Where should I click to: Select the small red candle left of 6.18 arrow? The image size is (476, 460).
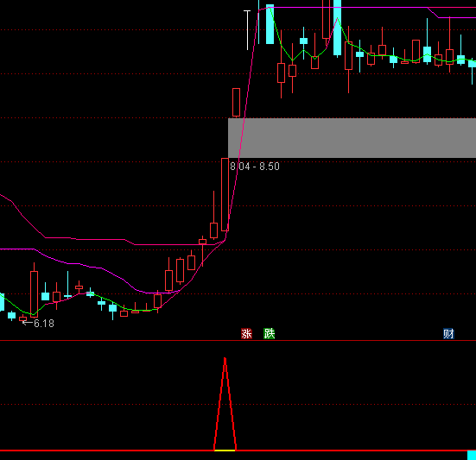[22, 318]
